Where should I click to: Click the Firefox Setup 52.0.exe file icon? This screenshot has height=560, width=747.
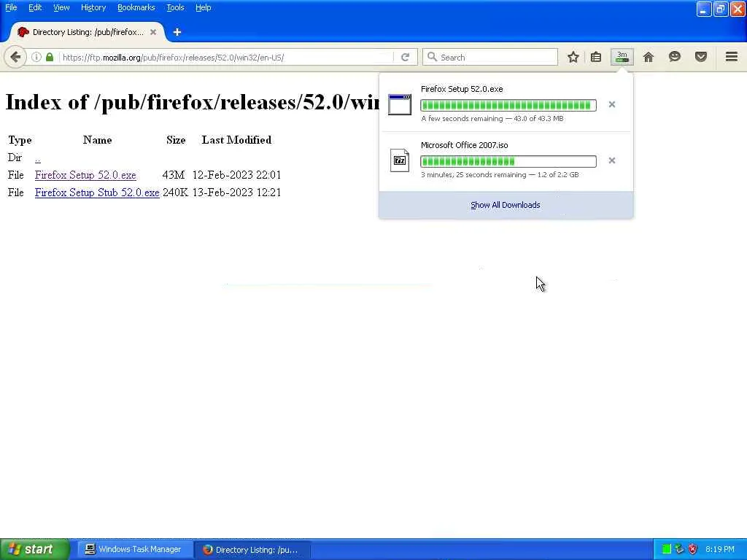[400, 104]
